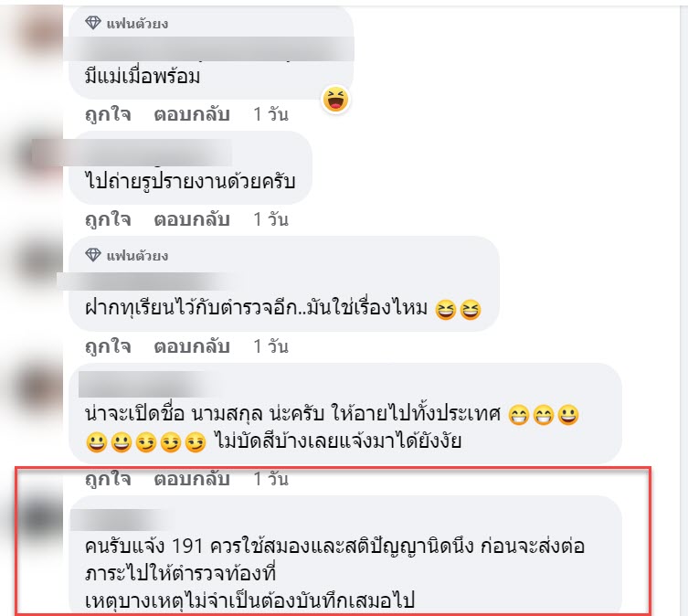
Task: Click ถูกใจ under ไปถ่ายรูปรายงานด้วยครับ
Action: click(x=108, y=219)
